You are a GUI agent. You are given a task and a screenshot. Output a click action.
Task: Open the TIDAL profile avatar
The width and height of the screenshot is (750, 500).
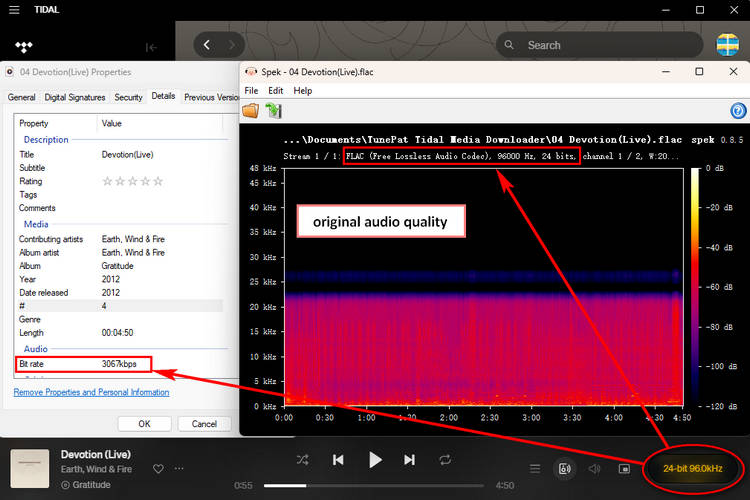click(728, 44)
